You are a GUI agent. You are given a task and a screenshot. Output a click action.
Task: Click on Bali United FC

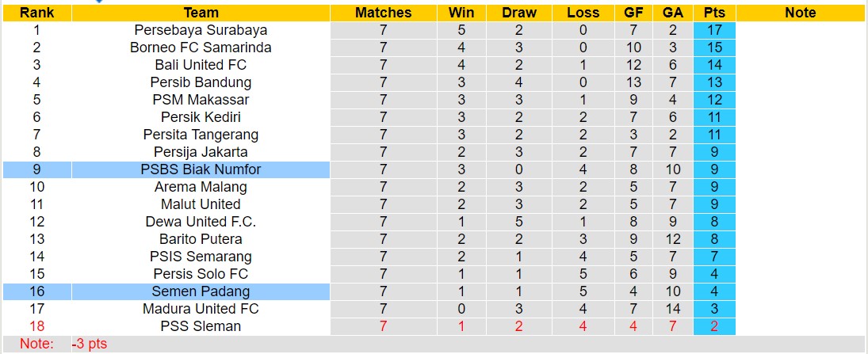click(x=201, y=65)
